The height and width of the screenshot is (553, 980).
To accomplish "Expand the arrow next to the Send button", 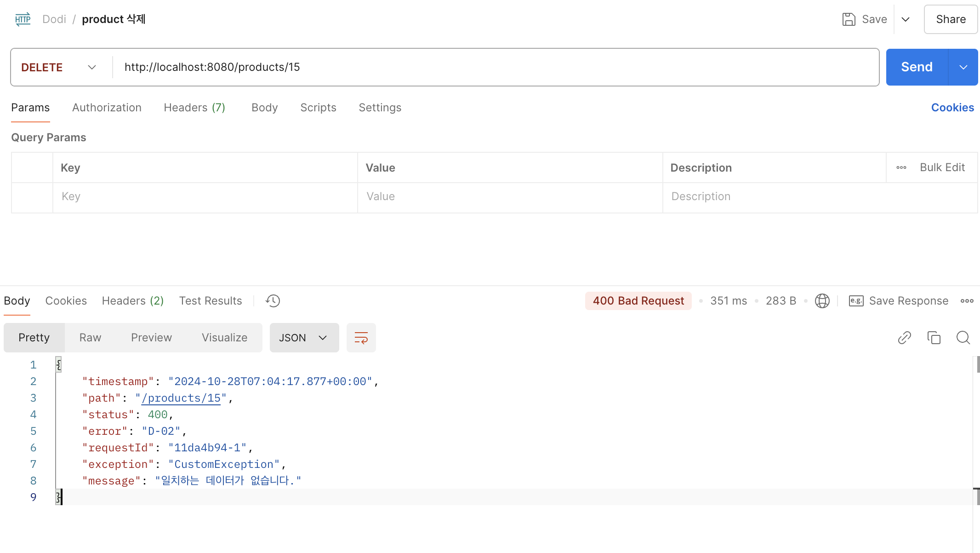I will click(963, 67).
